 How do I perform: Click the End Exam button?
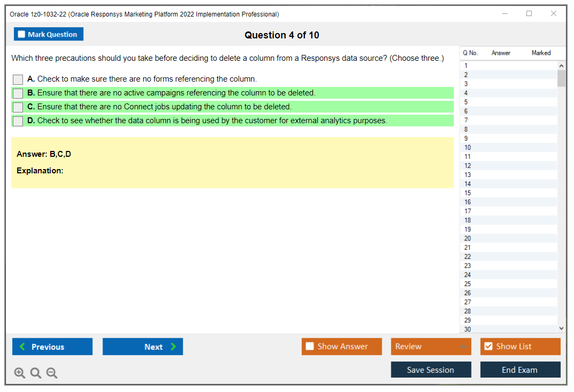(x=520, y=369)
